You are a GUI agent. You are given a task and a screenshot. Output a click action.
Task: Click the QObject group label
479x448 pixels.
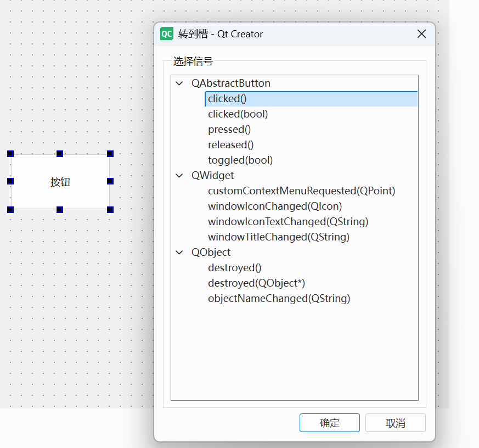211,253
